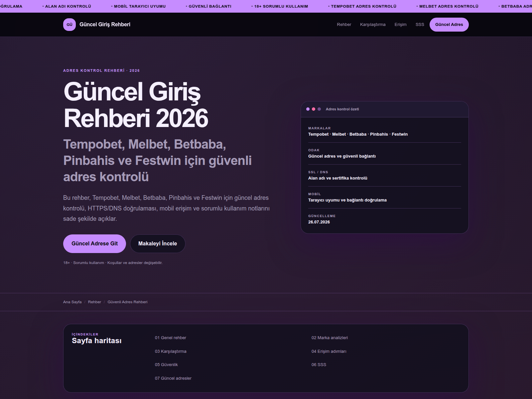Click the 18+ Sorumlu kullanım disclaimer
Viewport: 532px width, 399px height.
[113, 263]
